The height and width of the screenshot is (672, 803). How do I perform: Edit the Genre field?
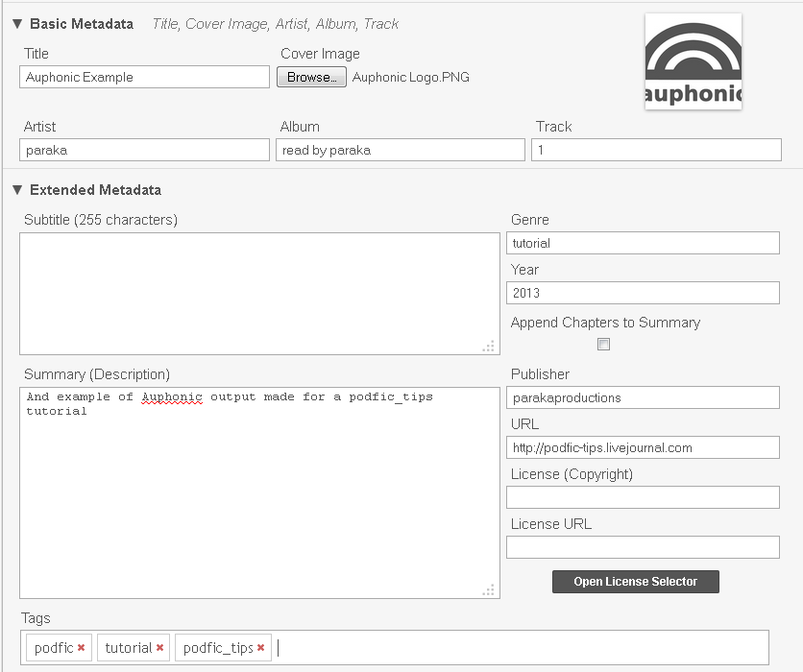coord(643,243)
